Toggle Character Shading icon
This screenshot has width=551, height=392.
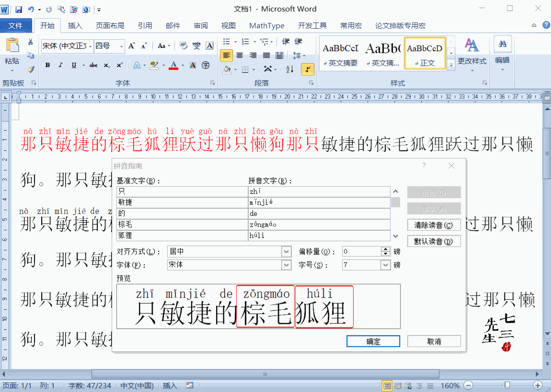pos(193,65)
